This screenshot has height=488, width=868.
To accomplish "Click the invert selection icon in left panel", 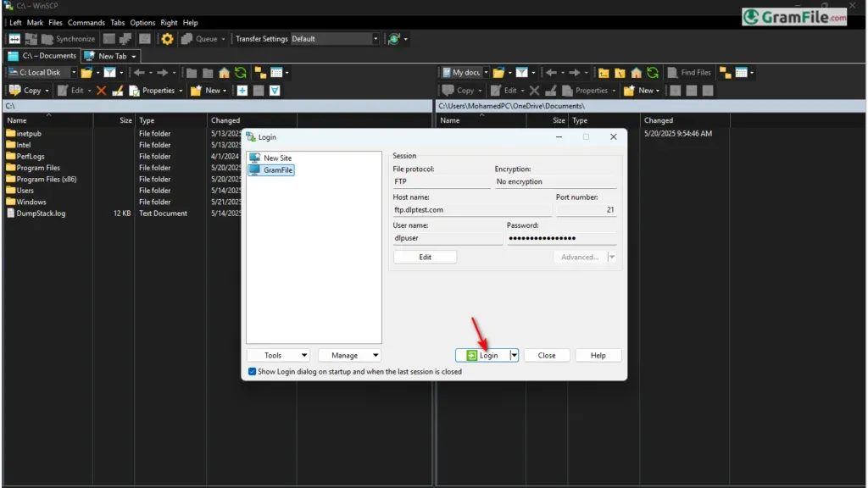I will pos(275,91).
